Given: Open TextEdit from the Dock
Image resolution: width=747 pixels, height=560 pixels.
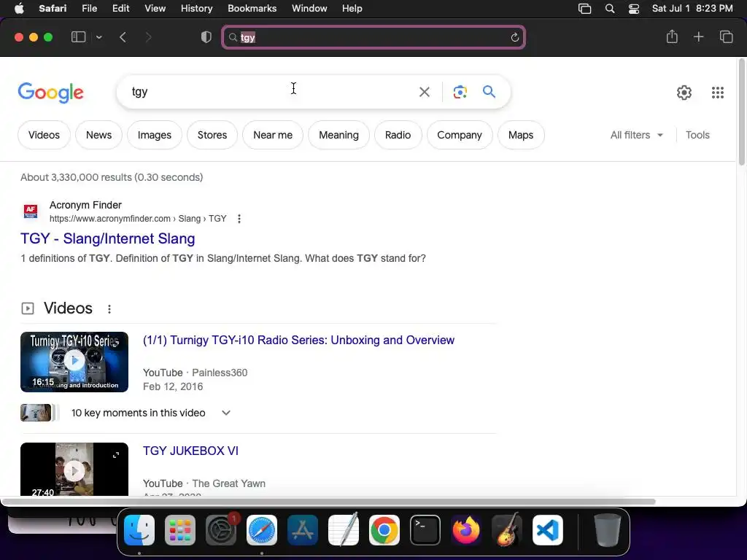Looking at the screenshot, I should [344, 530].
